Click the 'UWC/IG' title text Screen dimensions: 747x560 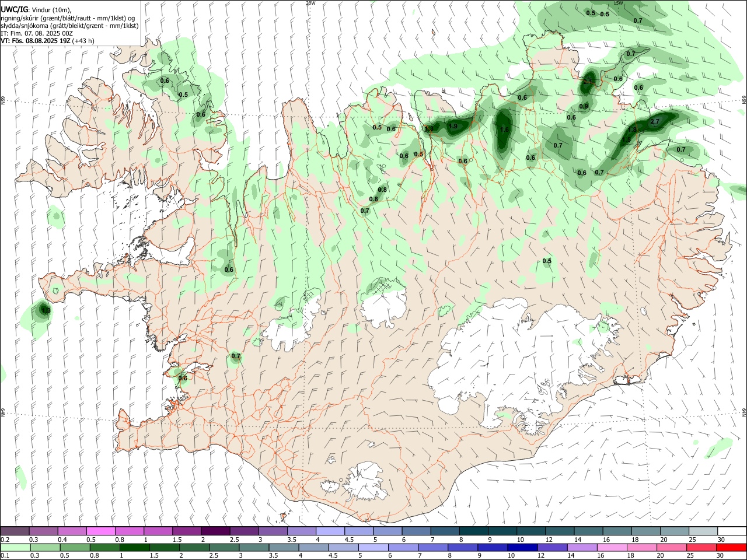coord(14,9)
